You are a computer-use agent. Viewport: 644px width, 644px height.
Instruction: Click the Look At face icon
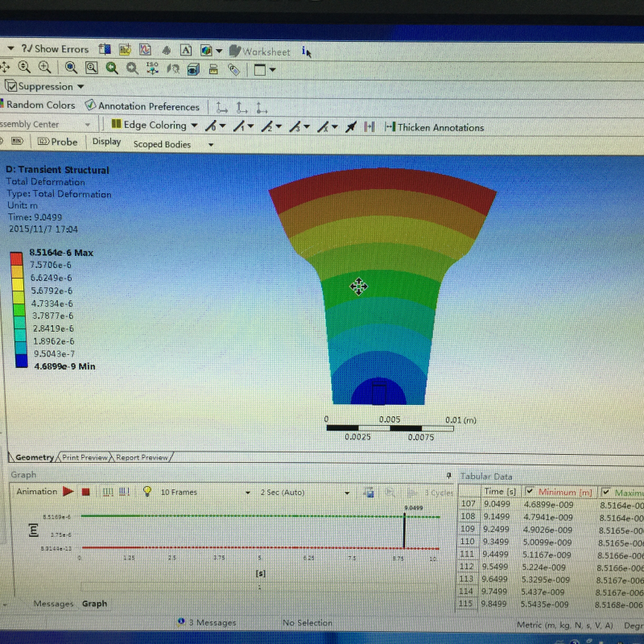(x=173, y=69)
